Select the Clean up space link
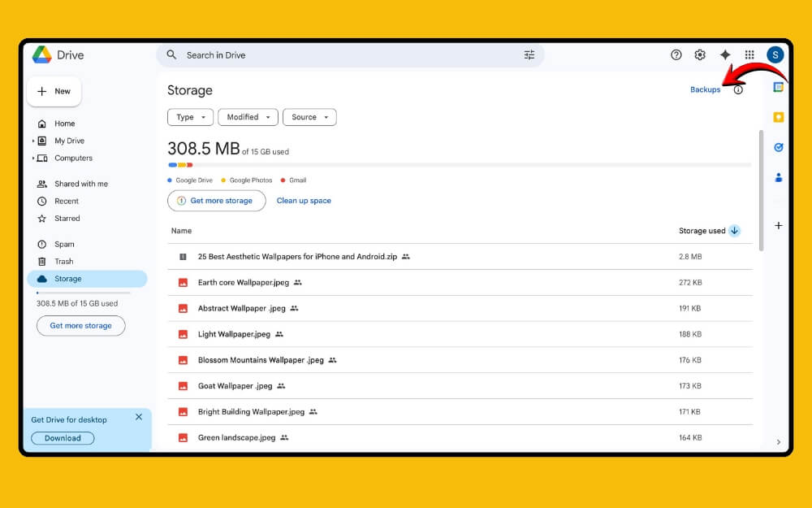Viewport: 812px width, 508px height. click(x=304, y=200)
